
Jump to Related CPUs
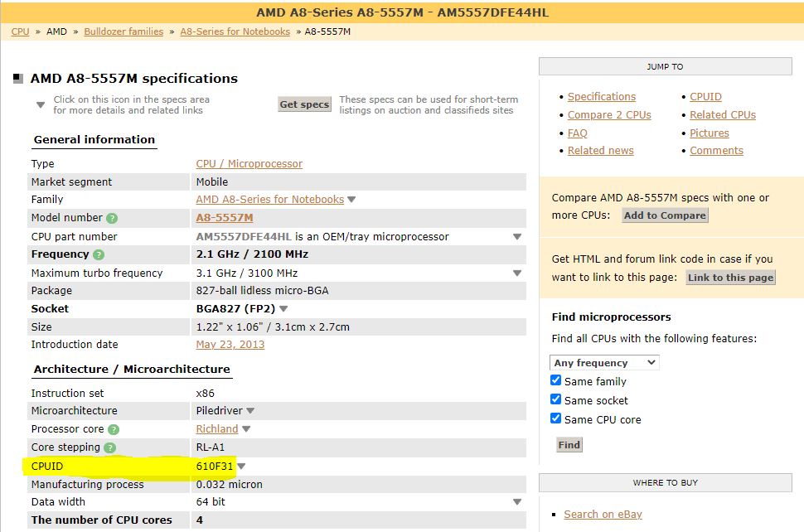(723, 115)
